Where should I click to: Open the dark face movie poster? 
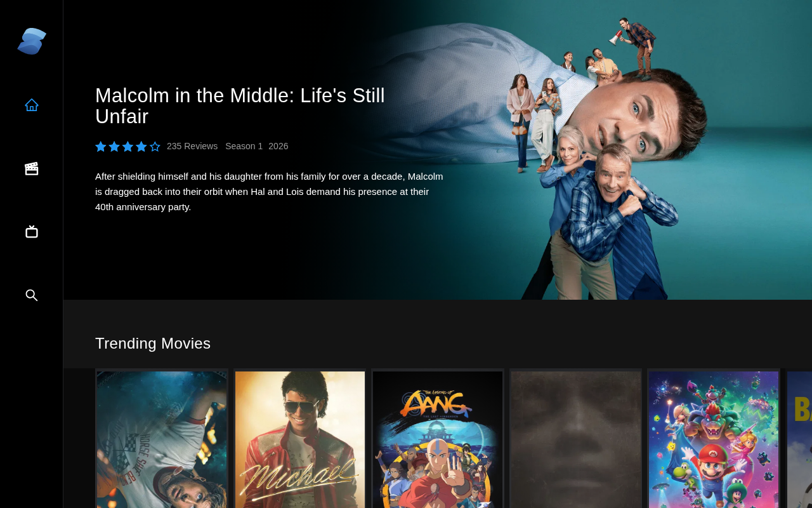pyautogui.click(x=576, y=439)
